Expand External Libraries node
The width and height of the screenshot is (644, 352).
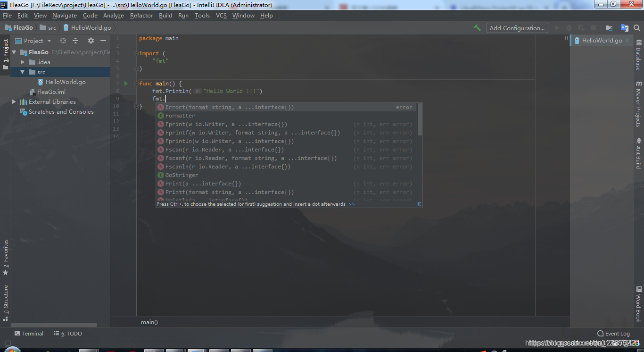point(14,102)
